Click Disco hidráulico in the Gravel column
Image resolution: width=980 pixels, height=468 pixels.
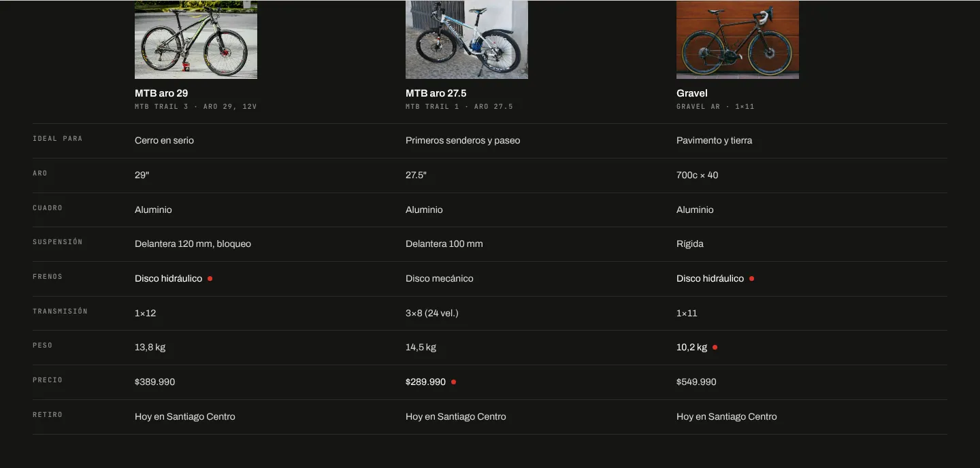tap(710, 279)
